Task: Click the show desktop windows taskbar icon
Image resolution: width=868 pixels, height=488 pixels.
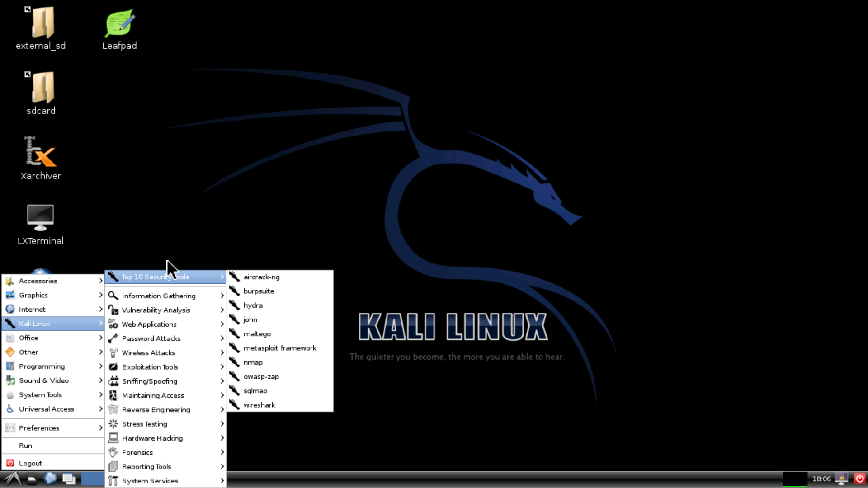Action: pos(69,479)
